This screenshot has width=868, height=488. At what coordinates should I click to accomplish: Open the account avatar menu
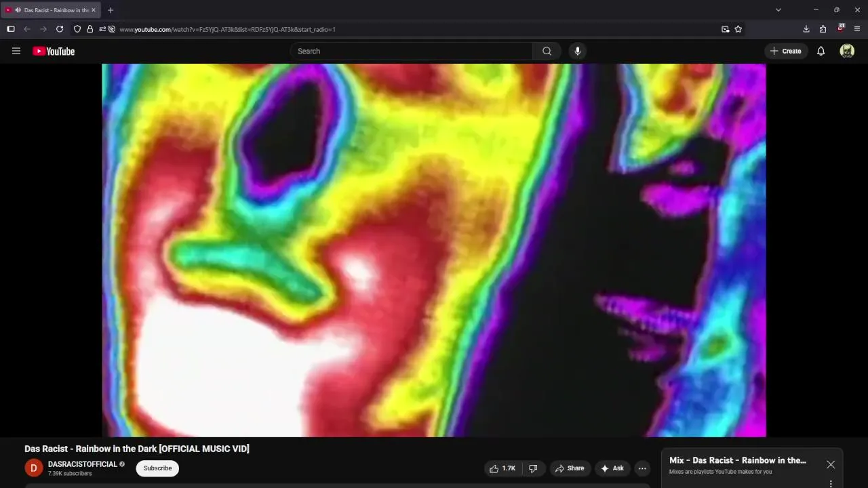pyautogui.click(x=847, y=51)
